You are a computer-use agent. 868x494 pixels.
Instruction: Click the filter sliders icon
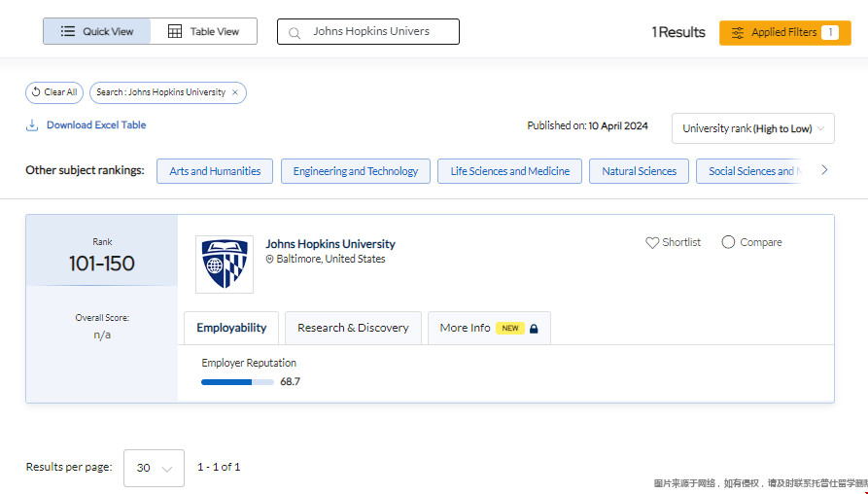point(738,33)
